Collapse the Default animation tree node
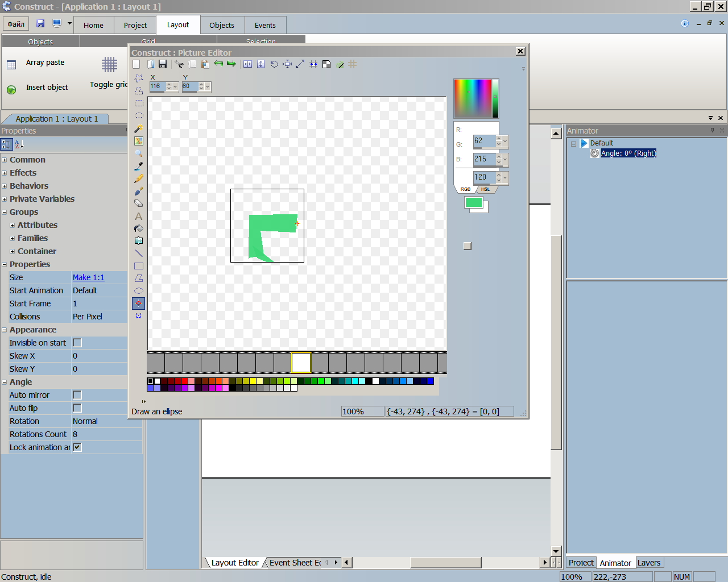Viewport: 728px width, 582px height. 573,143
